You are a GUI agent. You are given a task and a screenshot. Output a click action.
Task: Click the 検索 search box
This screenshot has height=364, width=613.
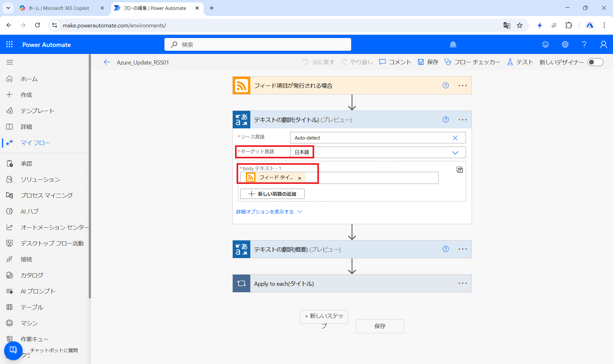pos(258,45)
